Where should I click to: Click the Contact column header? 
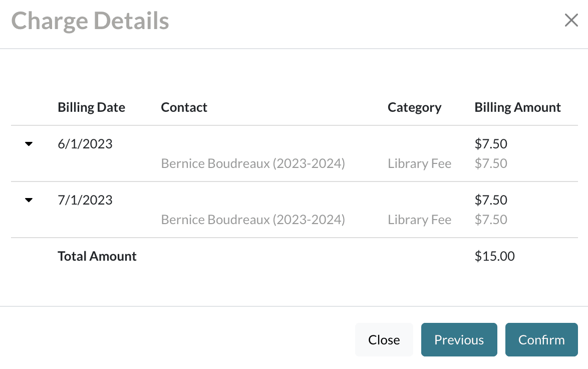pyautogui.click(x=184, y=107)
